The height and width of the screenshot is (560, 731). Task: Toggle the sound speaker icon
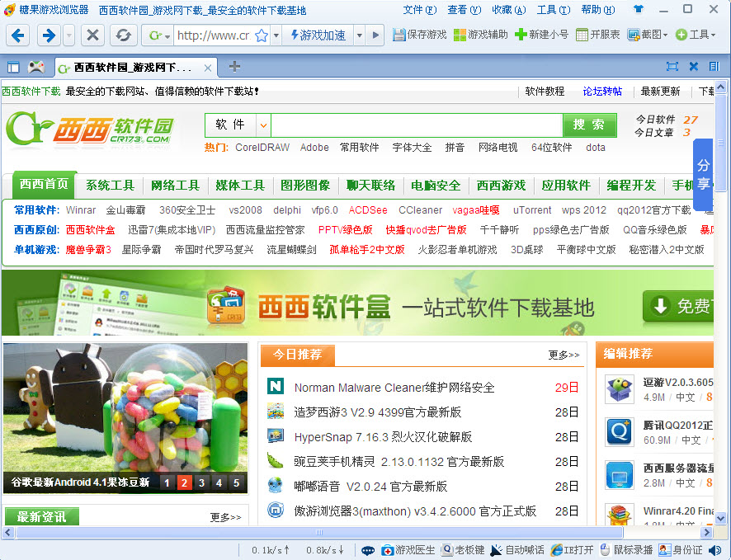(714, 550)
